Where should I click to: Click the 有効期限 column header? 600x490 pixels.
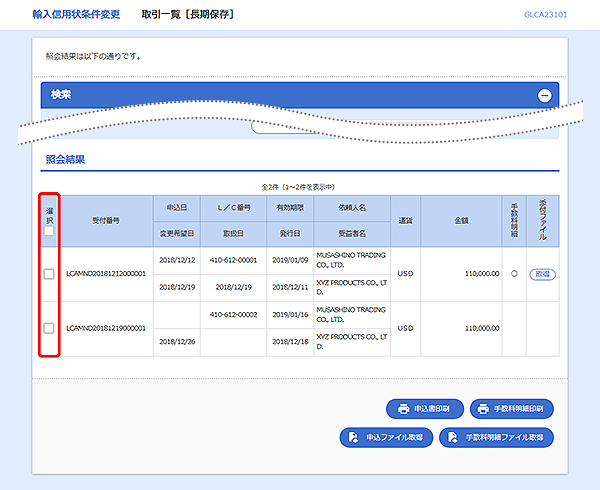tap(290, 208)
